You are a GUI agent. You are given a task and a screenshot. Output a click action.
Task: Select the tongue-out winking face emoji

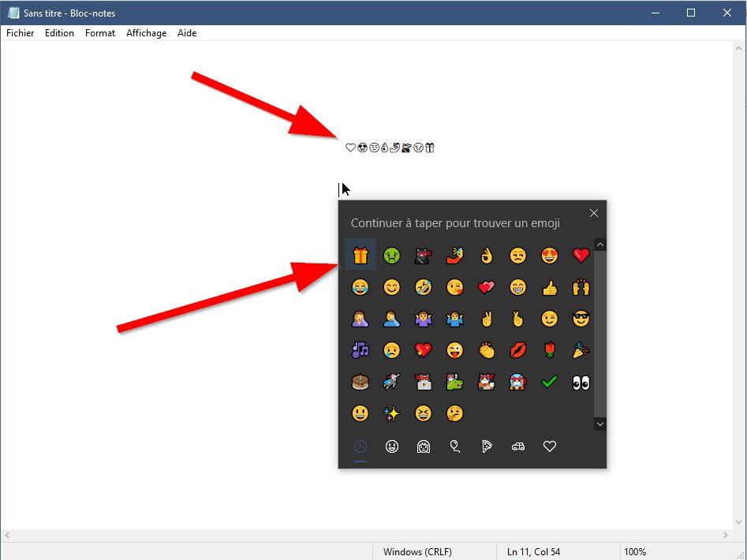pyautogui.click(x=454, y=350)
